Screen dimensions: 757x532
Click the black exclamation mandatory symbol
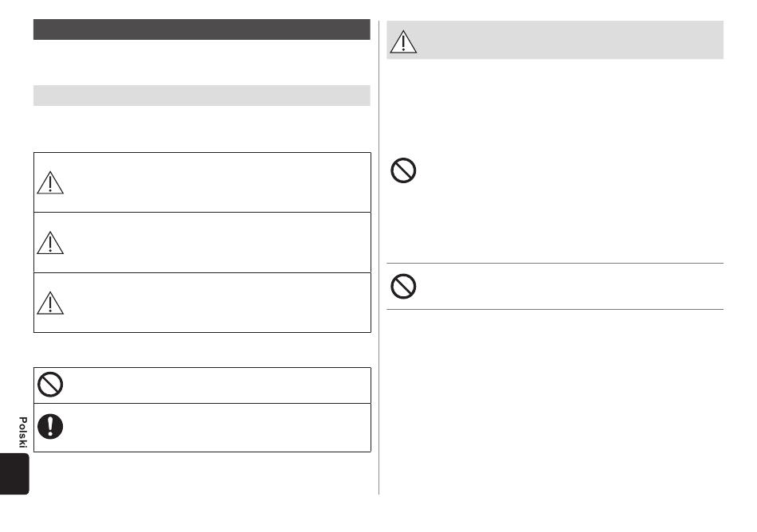(50, 426)
